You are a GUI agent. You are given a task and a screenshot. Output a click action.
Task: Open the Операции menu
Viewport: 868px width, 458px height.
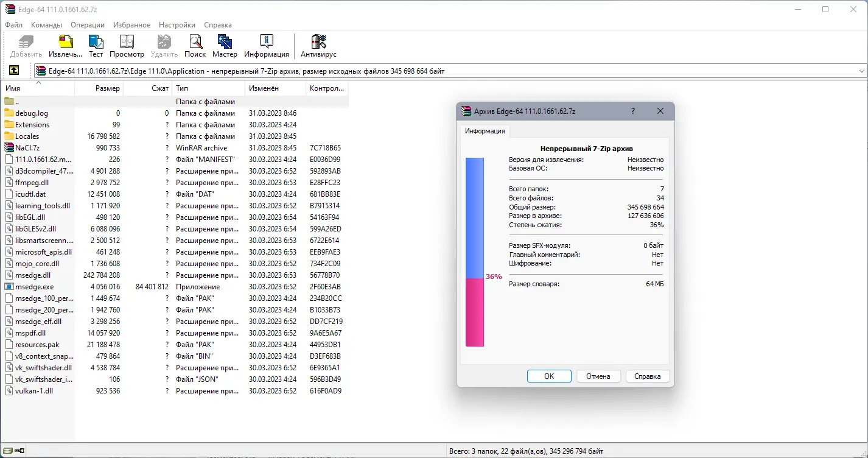tap(87, 25)
